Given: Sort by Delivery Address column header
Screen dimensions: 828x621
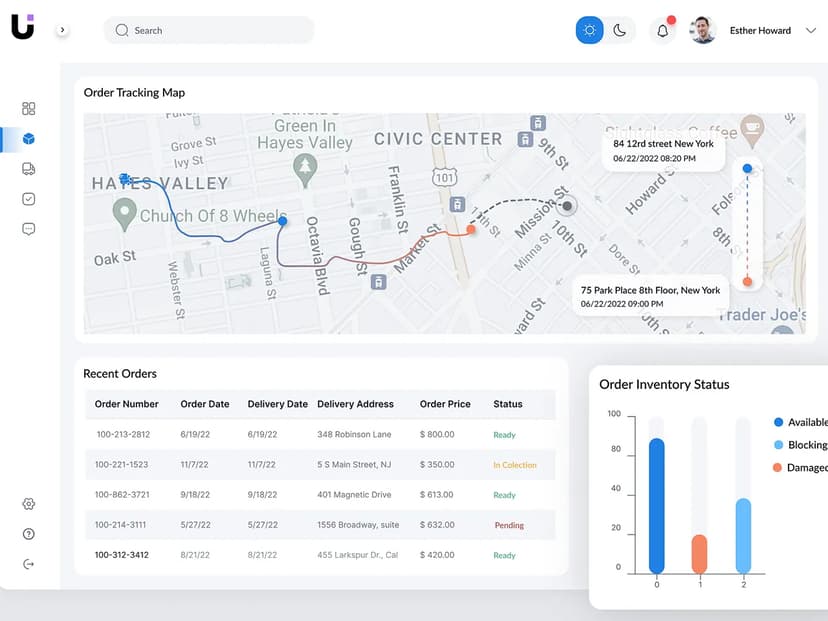Looking at the screenshot, I should coord(355,404).
